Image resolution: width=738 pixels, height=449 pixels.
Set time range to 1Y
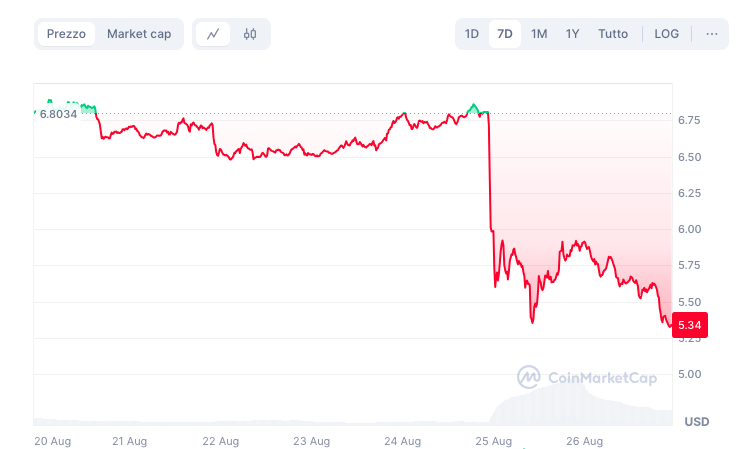coord(572,34)
